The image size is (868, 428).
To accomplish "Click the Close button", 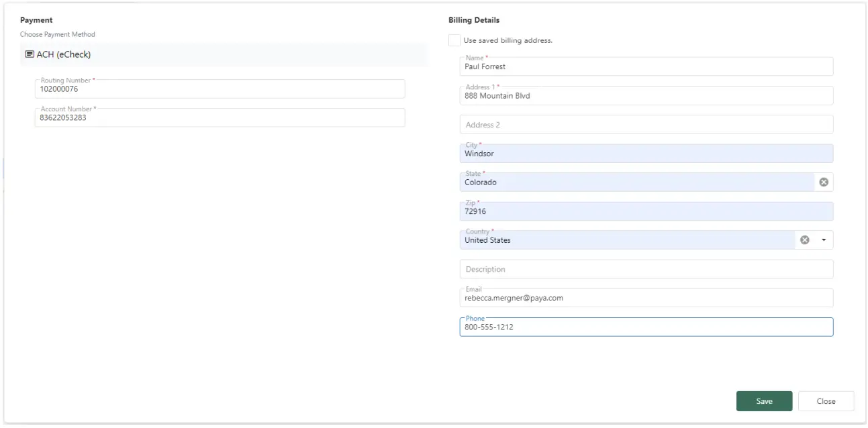I will coord(825,400).
